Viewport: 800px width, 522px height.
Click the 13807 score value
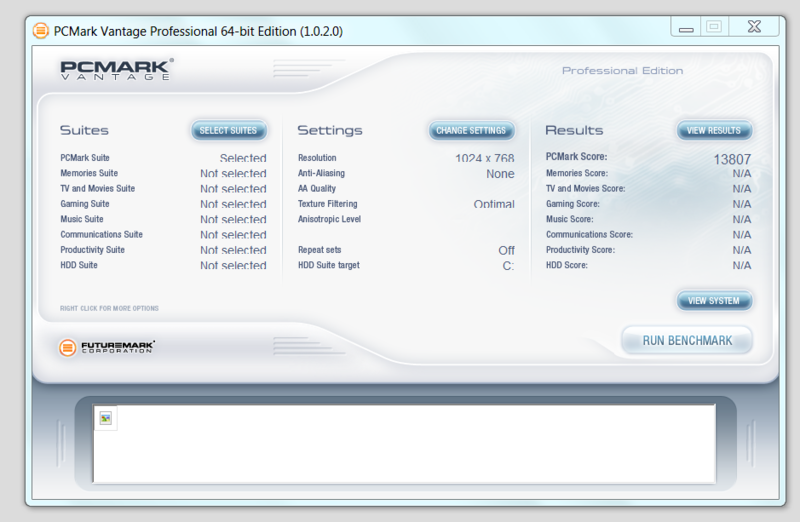[x=732, y=159]
